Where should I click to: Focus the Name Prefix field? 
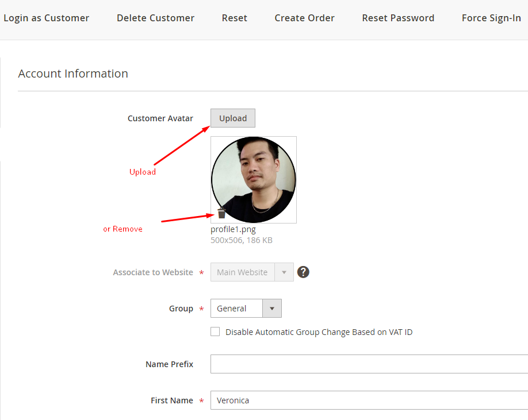[369, 364]
